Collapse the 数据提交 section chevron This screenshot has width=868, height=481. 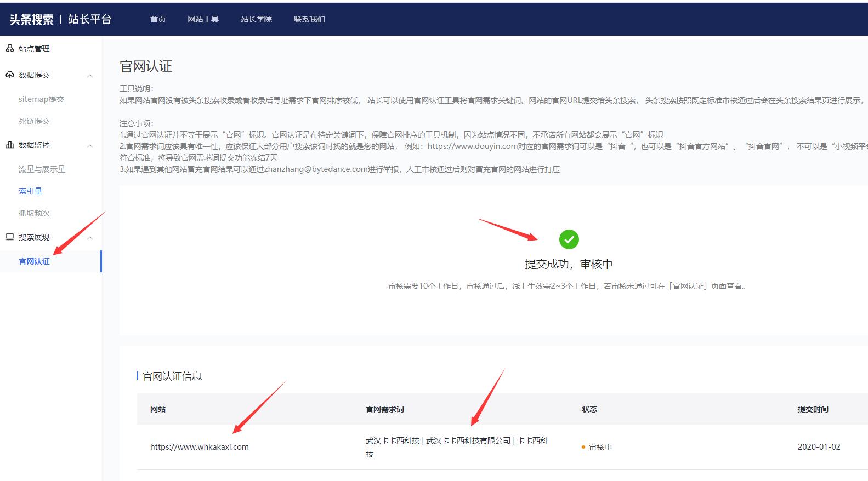click(90, 76)
